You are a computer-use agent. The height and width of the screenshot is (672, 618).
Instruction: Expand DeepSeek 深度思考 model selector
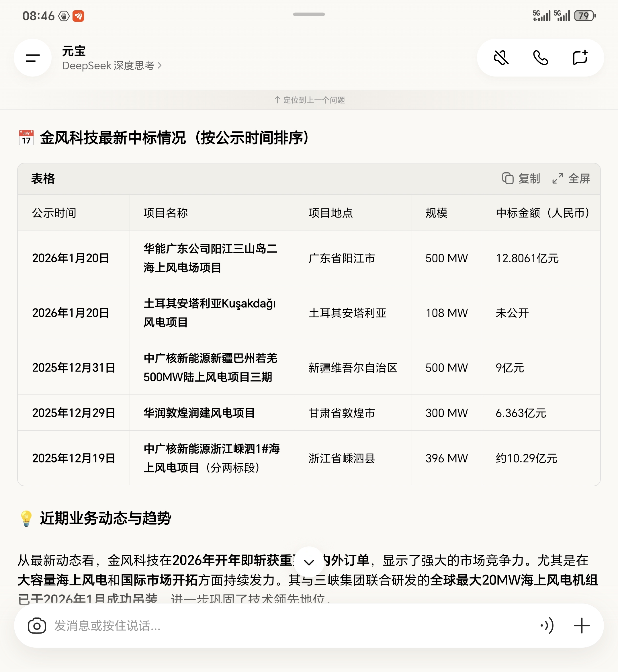click(x=112, y=66)
